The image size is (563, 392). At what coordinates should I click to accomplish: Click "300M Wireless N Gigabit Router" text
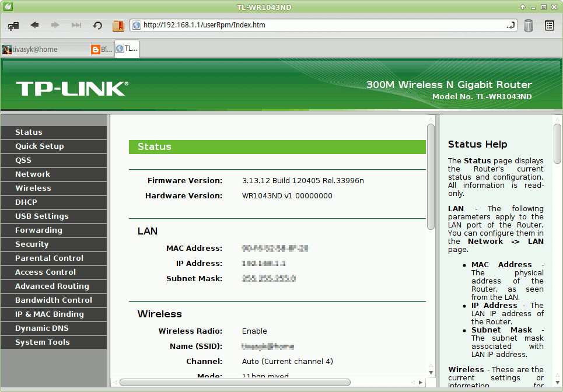coord(449,85)
